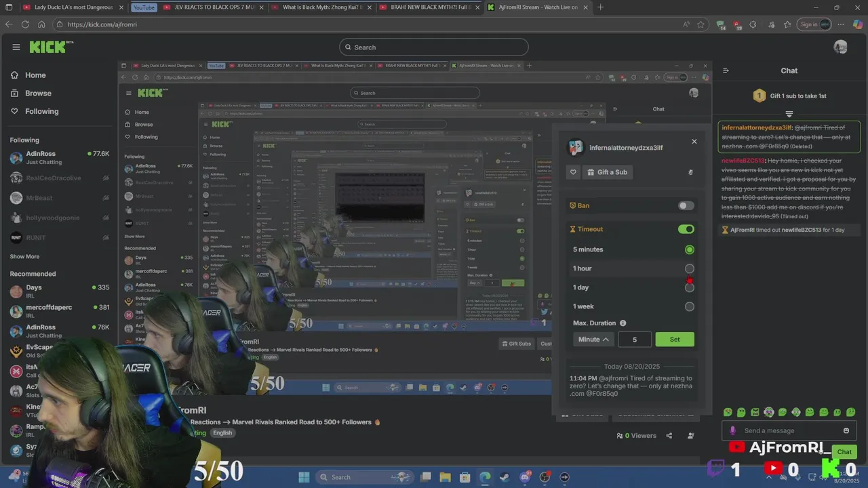Viewport: 868px width, 488px height.
Task: Open AdinRoss channel with 77.6K viewers
Action: (59, 158)
